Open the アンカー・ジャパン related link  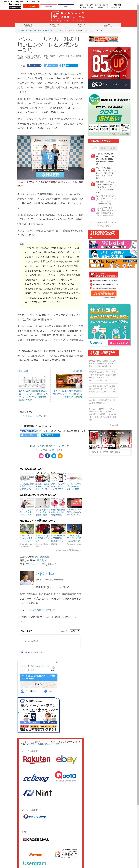pos(35,416)
